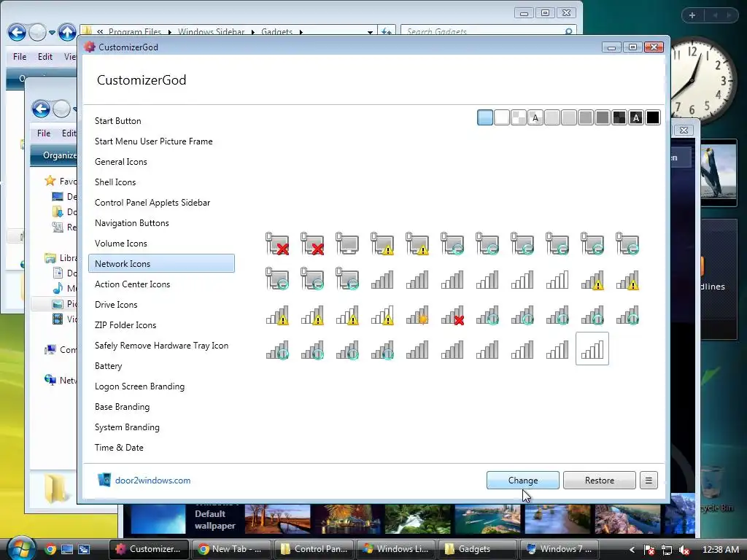
Task: Pick the black swatch with letter A
Action: pos(636,117)
